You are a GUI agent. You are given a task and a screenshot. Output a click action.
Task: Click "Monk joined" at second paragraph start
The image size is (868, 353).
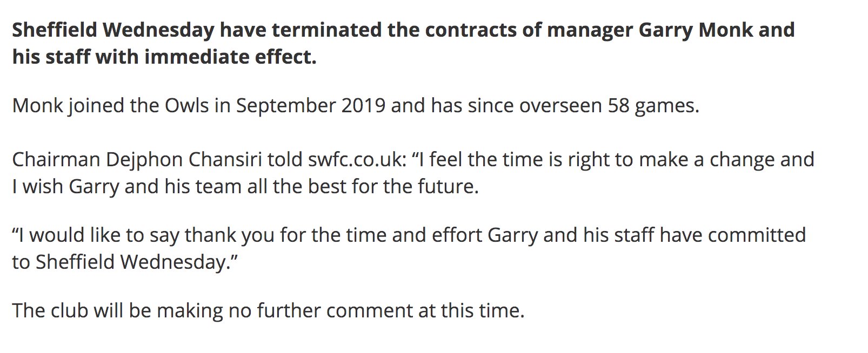(67, 105)
